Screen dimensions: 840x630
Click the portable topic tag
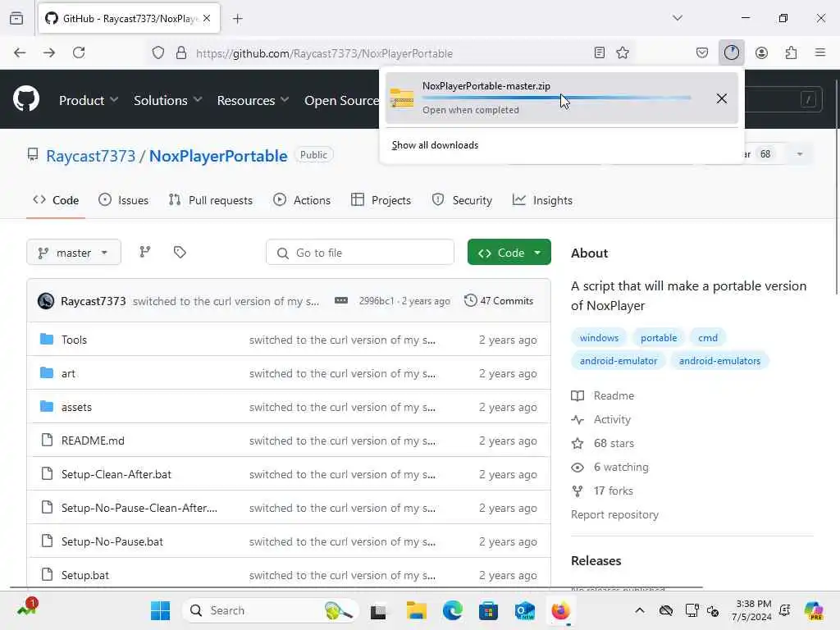tap(659, 338)
